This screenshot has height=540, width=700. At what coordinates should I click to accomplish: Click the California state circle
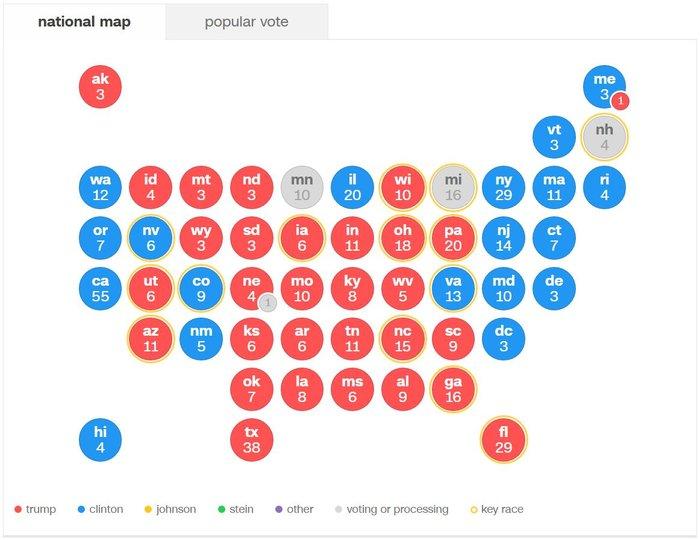point(100,289)
